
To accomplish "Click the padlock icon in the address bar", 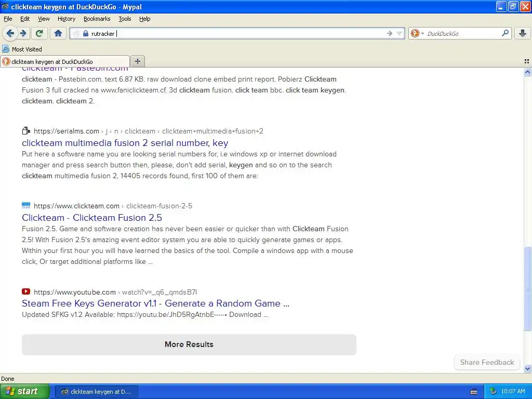I will (x=86, y=34).
